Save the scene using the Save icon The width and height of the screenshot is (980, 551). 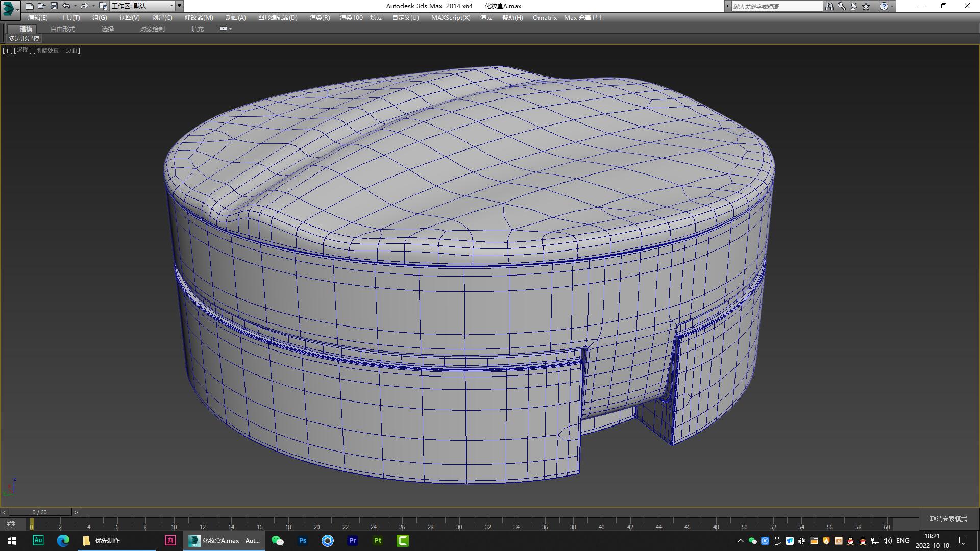54,6
